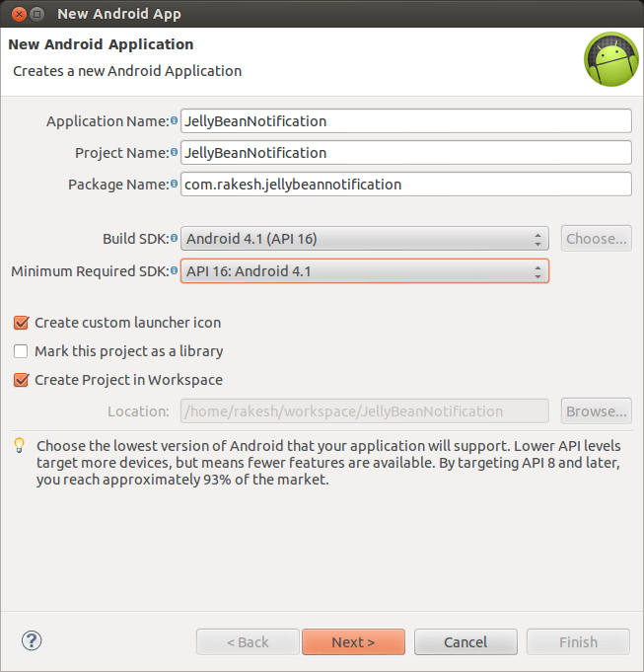Click the tip text about lowest Android version
Image resolution: width=644 pixels, height=672 pixels.
328,463
